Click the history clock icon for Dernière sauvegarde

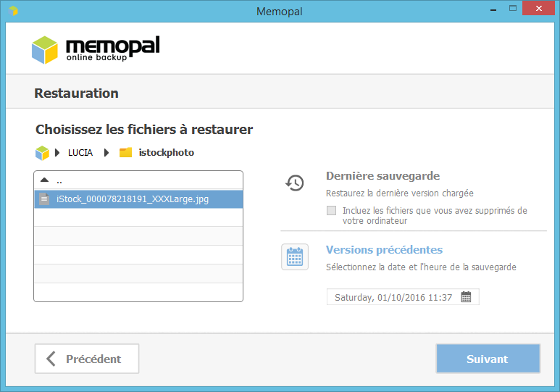(295, 183)
